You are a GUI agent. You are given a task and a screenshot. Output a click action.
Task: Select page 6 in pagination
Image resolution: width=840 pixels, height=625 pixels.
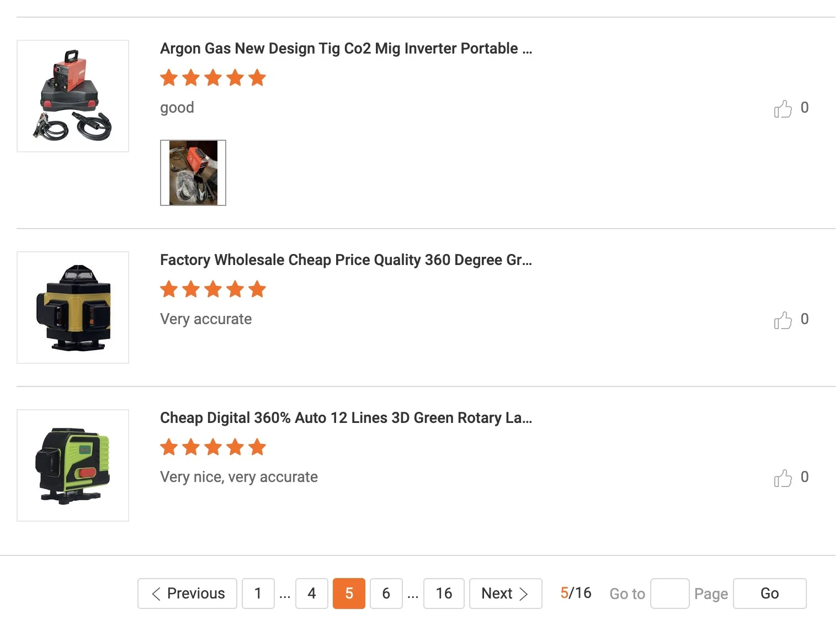tap(386, 594)
